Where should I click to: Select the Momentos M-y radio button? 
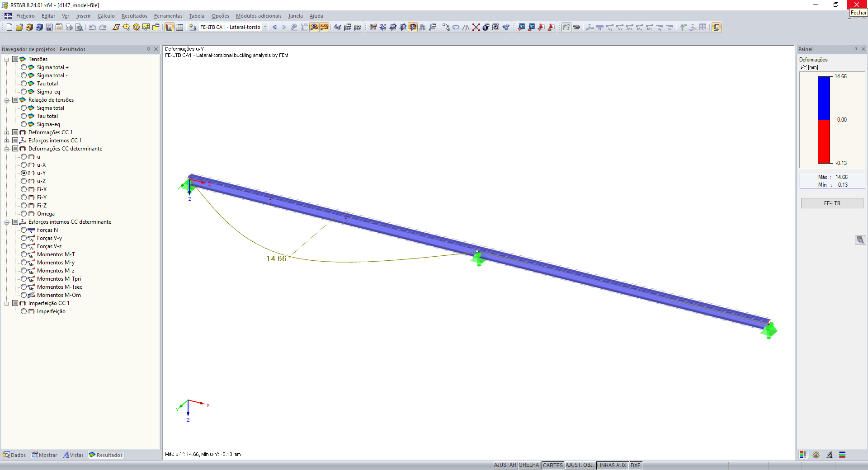24,263
